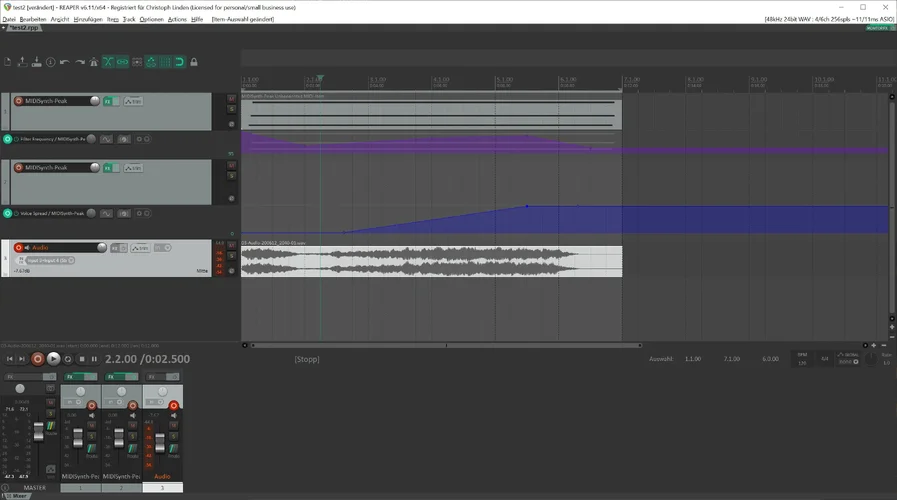
Task: Open Voice Spread envelope shape button
Action: pos(106,213)
